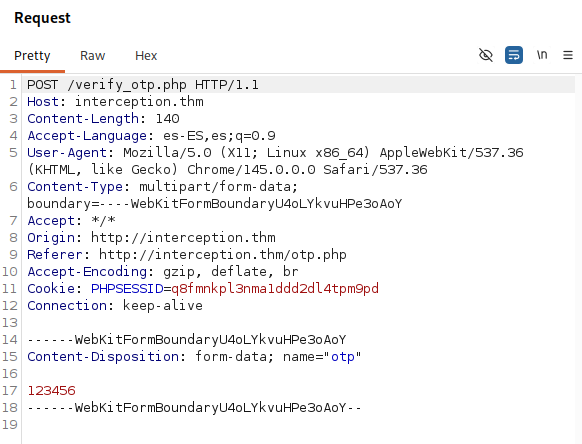582x444 pixels.
Task: Click line number 13 in gutter
Action: click(x=10, y=323)
